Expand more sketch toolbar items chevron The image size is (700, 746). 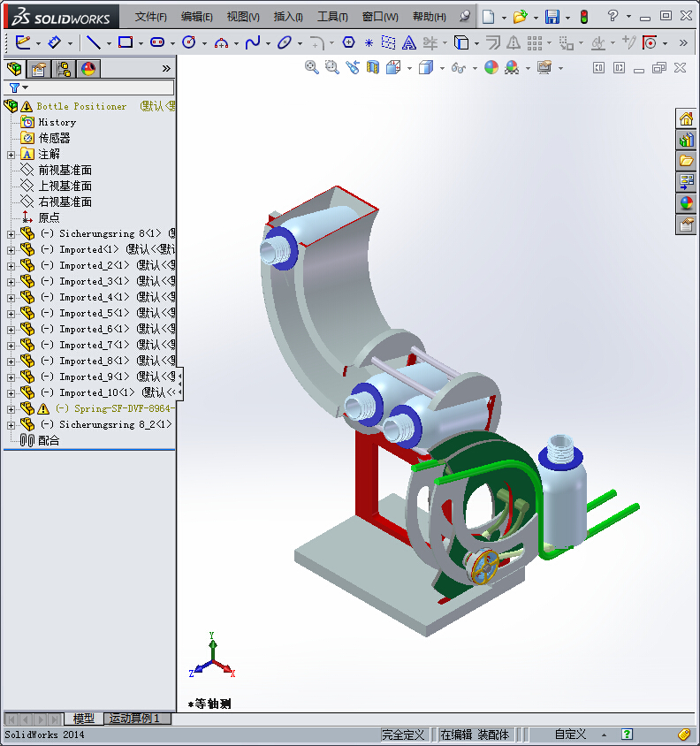tap(683, 42)
